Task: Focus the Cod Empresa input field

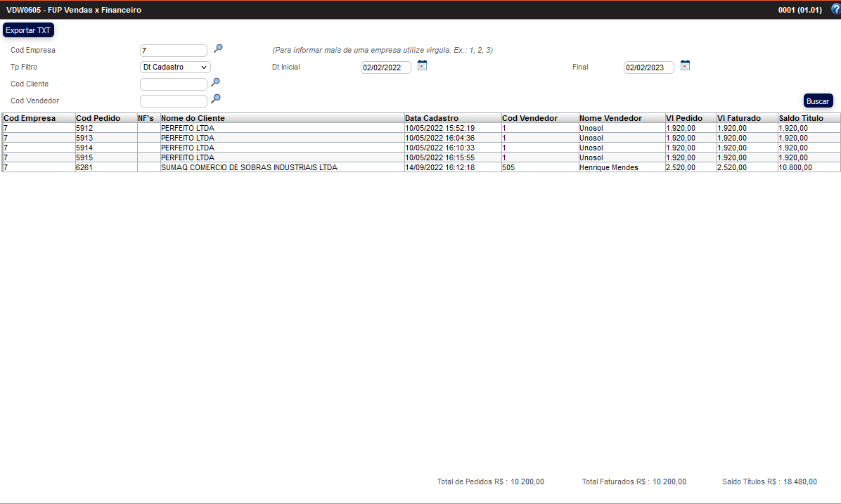Action: [174, 51]
